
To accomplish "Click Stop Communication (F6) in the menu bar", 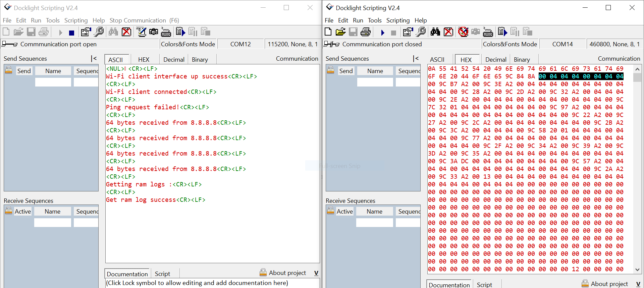I will 144,20.
